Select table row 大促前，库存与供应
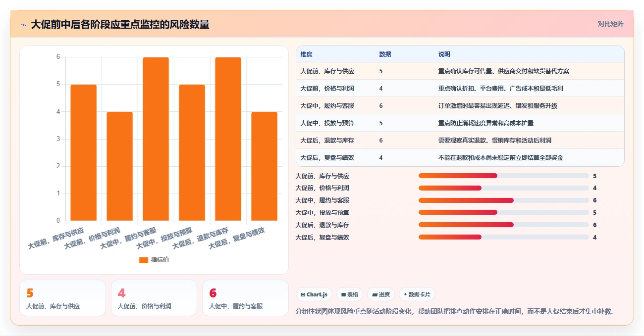The height and width of the screenshot is (336, 644). [460, 71]
